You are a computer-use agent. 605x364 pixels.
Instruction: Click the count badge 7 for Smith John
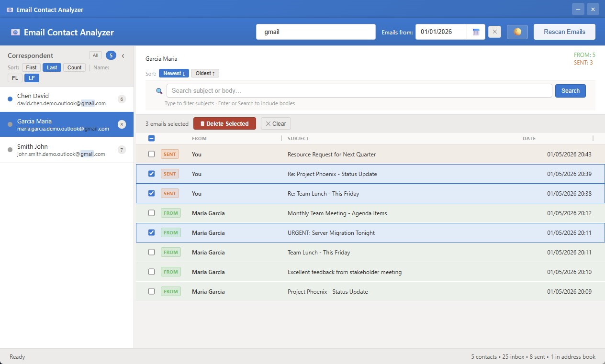[x=122, y=150]
